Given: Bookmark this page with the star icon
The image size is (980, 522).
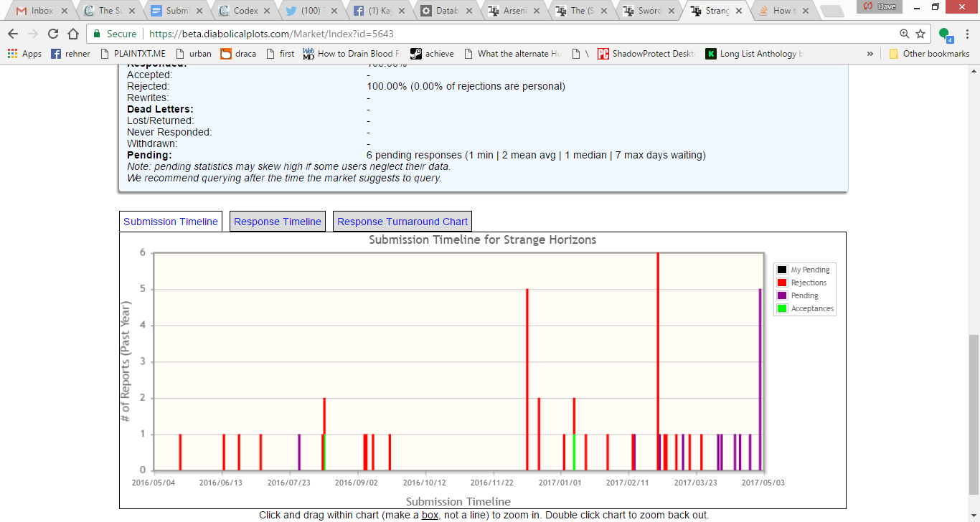Looking at the screenshot, I should click(920, 34).
